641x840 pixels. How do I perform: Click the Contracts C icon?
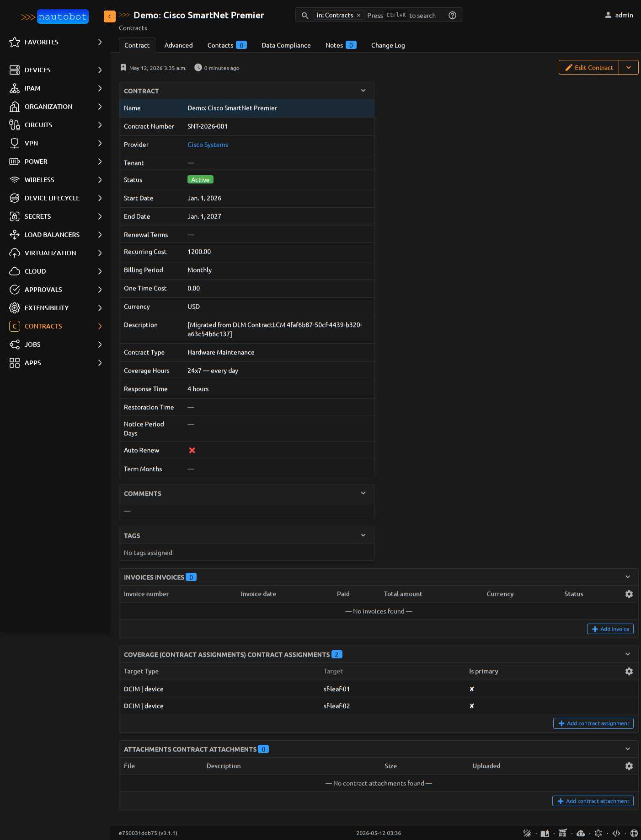click(15, 326)
